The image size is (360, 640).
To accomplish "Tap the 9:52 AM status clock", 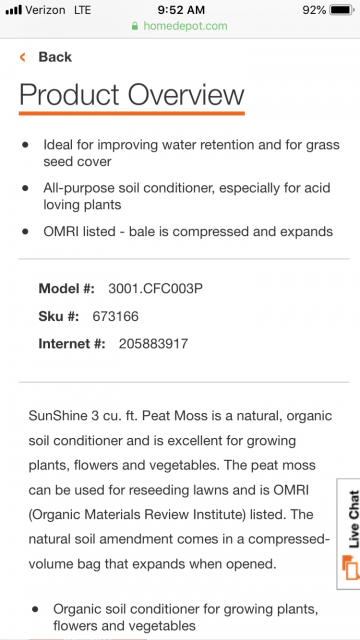I will pyautogui.click(x=180, y=10).
